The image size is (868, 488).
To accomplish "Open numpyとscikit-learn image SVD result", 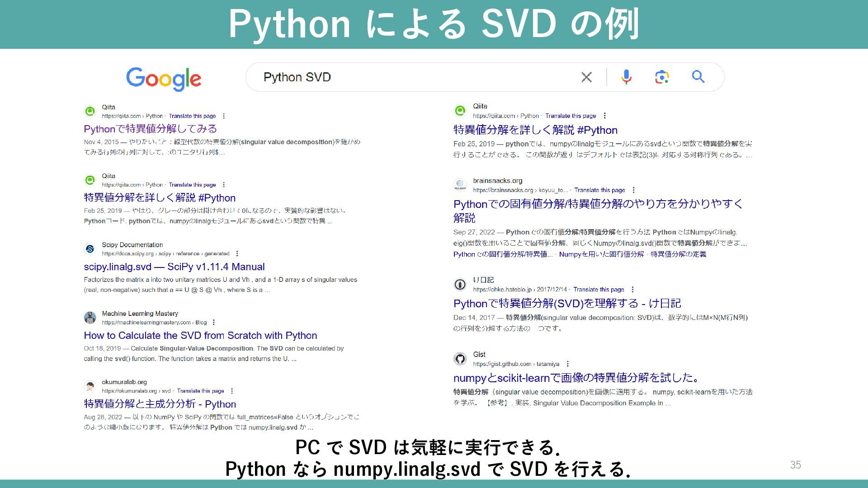I will pyautogui.click(x=577, y=378).
